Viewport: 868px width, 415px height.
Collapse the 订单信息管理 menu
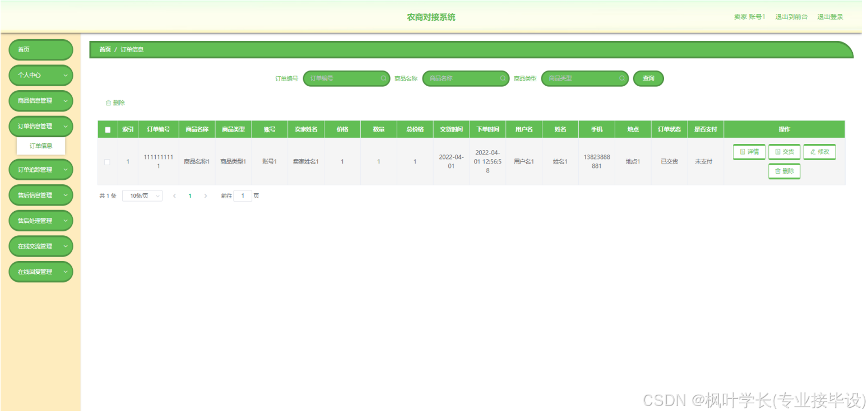(41, 127)
